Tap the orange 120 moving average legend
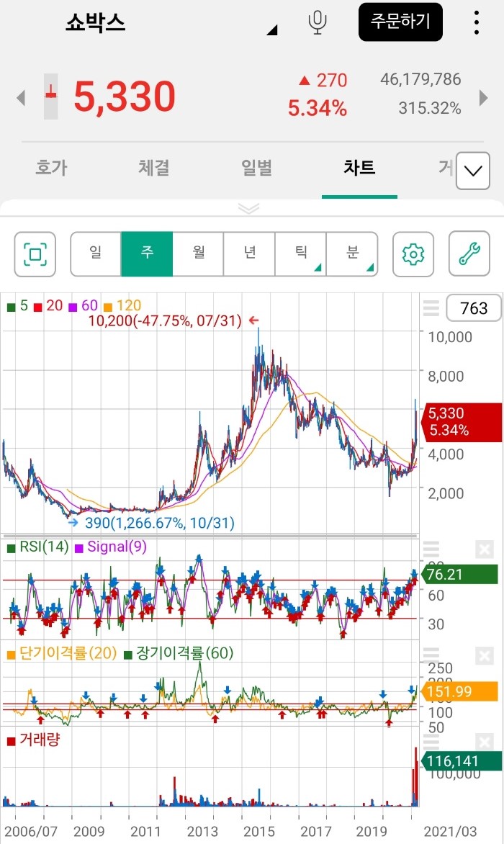Screen dimensions: 504x844 coord(122,306)
